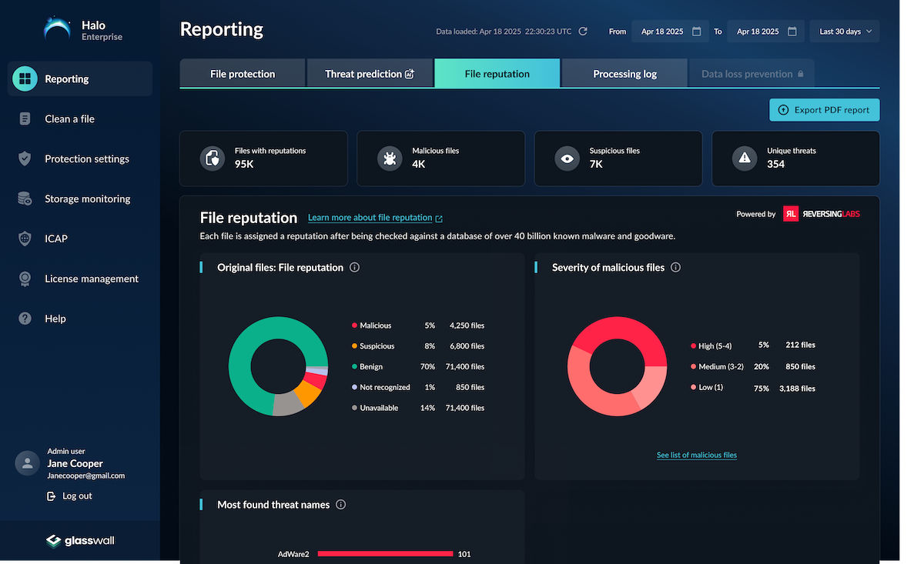Image resolution: width=924 pixels, height=564 pixels.
Task: Click the 4,250 files value
Action: [467, 325]
